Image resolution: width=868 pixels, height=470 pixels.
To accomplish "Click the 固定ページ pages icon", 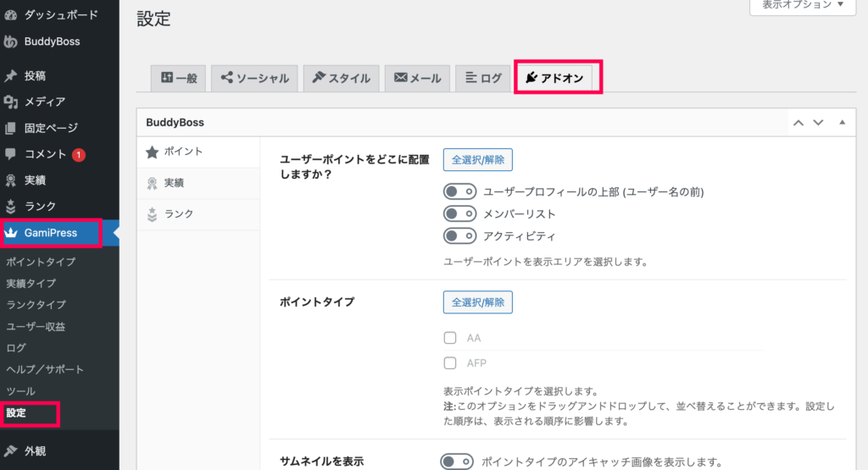I will click(10, 128).
